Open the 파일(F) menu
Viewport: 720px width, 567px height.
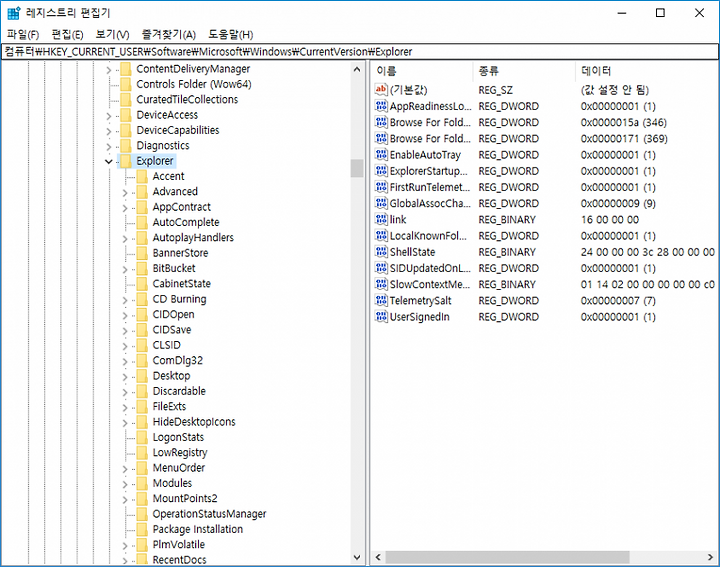(23, 34)
